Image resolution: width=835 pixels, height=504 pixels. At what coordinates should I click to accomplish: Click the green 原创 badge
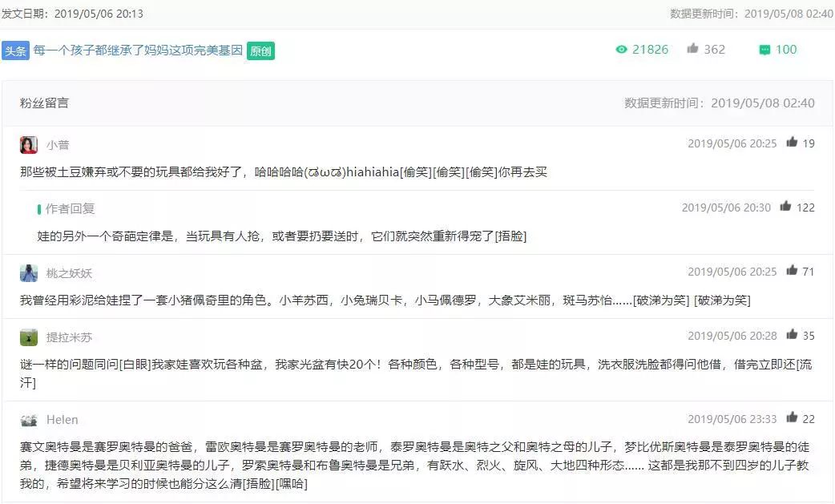pyautogui.click(x=260, y=51)
